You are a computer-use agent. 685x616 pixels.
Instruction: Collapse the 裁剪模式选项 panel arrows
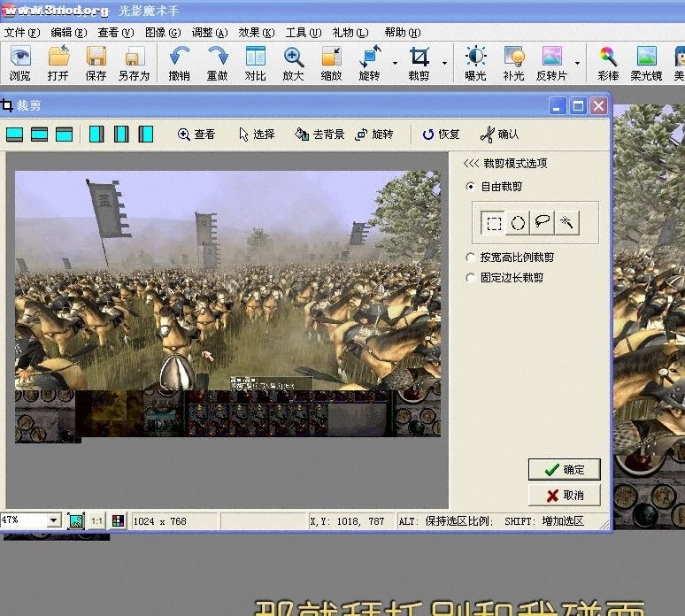tap(471, 164)
